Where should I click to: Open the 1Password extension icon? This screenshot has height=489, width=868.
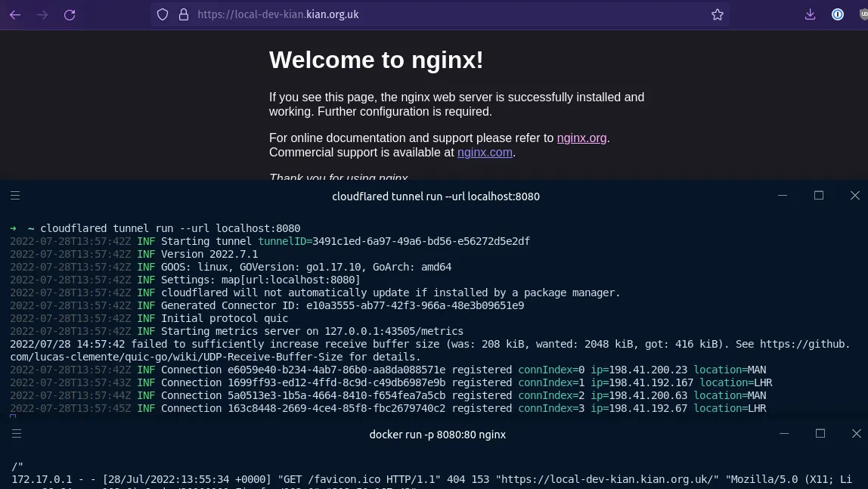[838, 14]
